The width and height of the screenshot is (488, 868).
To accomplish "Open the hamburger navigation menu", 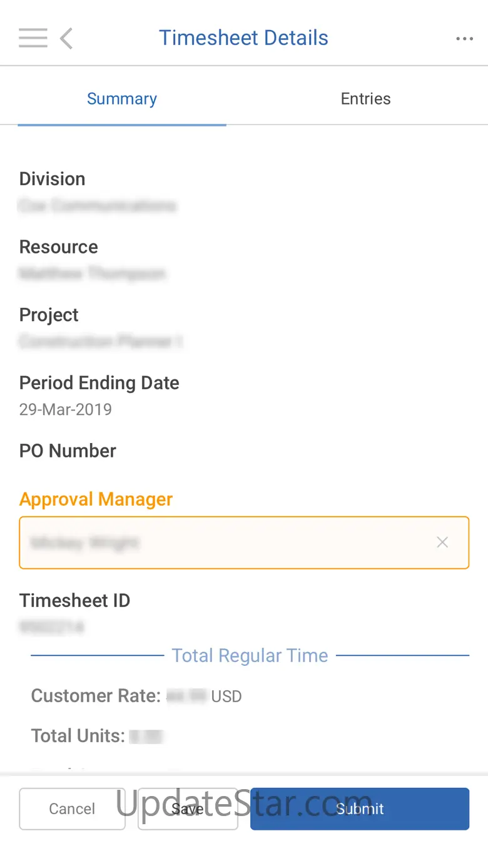I will [x=33, y=38].
